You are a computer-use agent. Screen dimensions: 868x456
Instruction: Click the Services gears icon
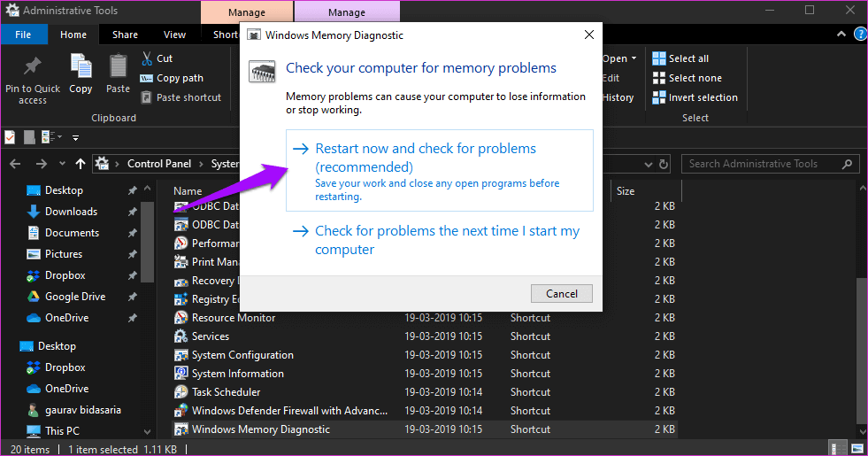coord(181,336)
